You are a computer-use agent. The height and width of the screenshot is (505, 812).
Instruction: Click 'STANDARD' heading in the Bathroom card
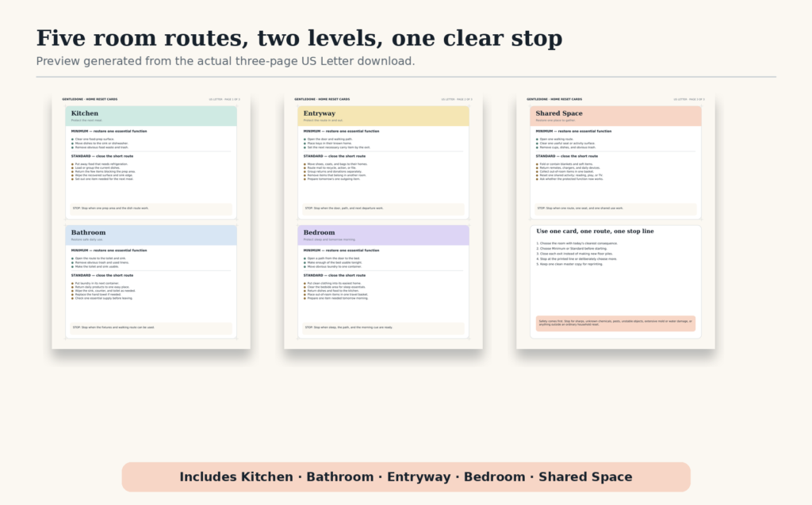tap(102, 276)
